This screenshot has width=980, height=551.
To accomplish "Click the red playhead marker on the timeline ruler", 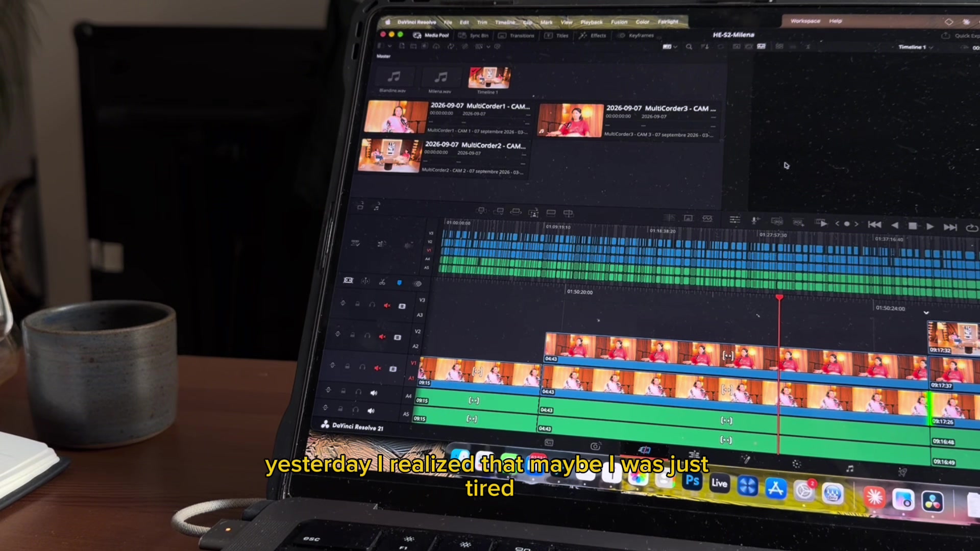I will pos(779,297).
